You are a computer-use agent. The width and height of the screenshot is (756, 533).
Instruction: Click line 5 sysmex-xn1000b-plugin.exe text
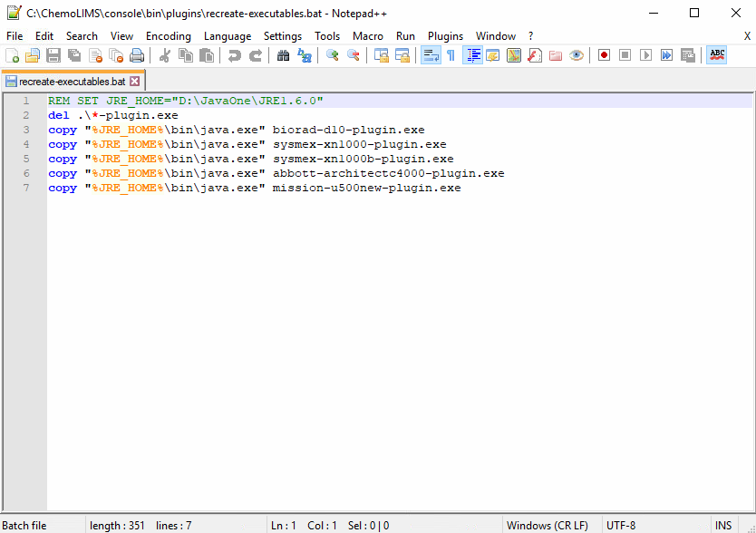coord(363,159)
